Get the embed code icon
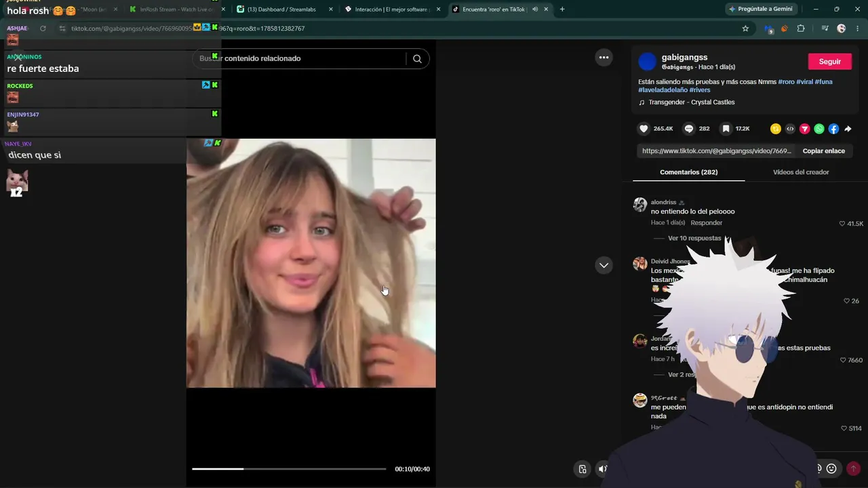The image size is (868, 488). coord(790,129)
